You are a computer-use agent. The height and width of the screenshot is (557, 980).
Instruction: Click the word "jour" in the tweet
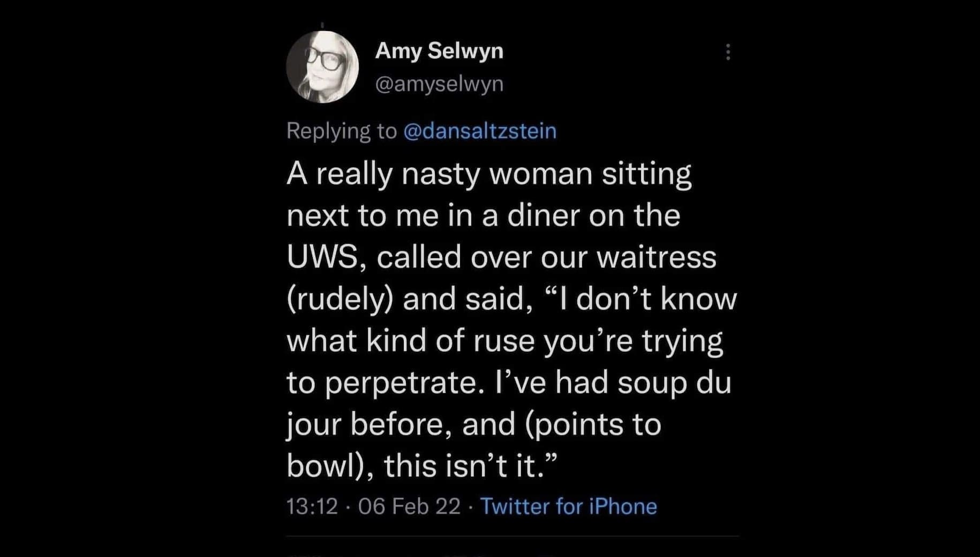tap(314, 425)
